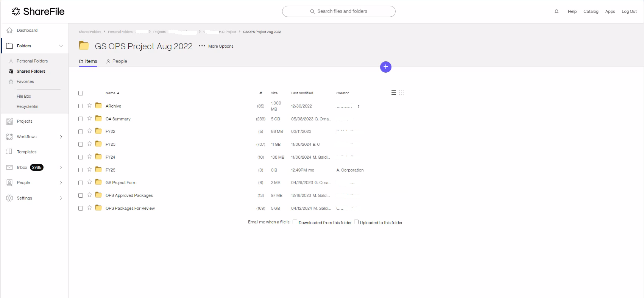The height and width of the screenshot is (298, 644).
Task: Sort by Size column header
Action: [274, 93]
